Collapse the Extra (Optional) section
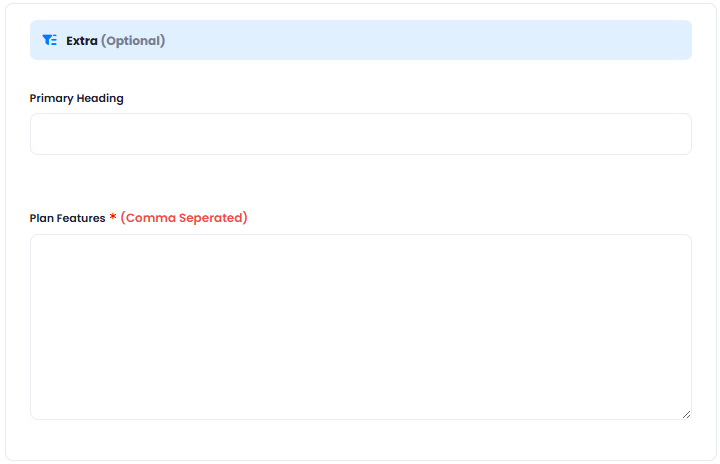Image resolution: width=720 pixels, height=464 pixels. point(360,40)
